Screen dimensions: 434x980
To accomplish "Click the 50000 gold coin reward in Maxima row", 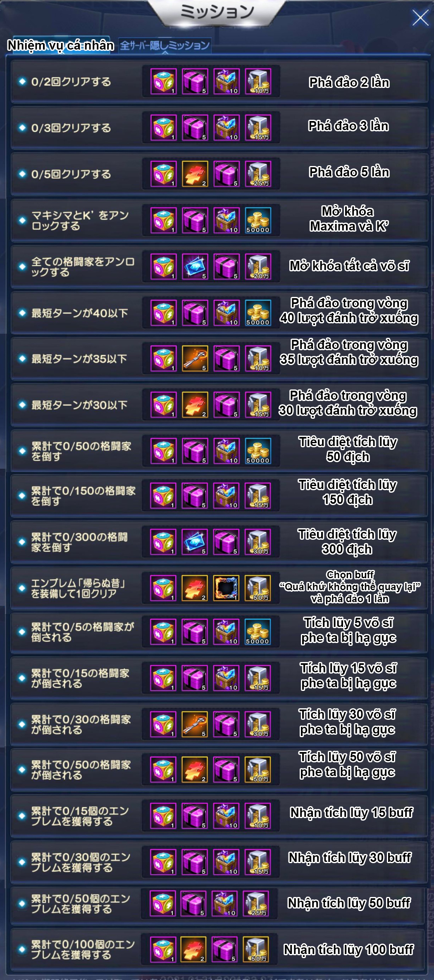I will point(258,220).
